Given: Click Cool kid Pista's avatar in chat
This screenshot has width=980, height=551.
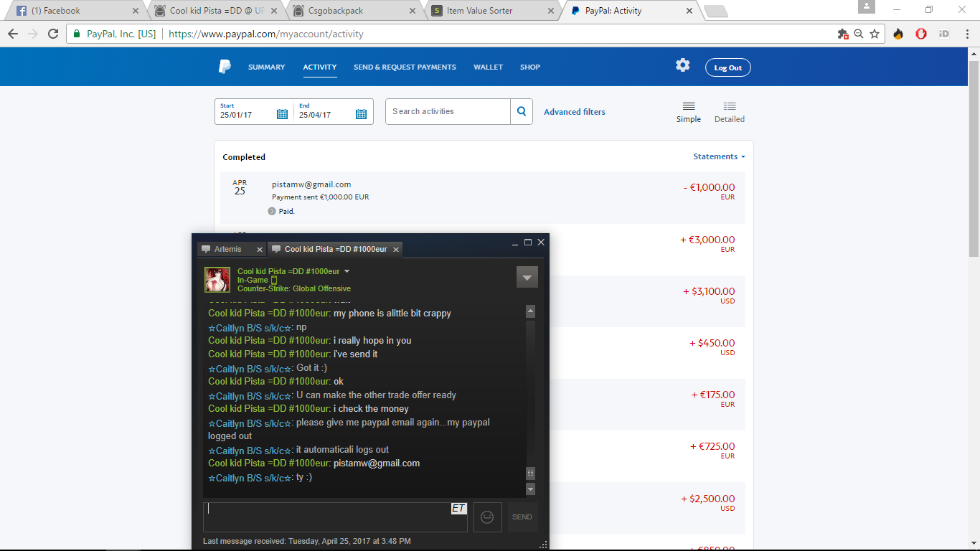Looking at the screenshot, I should (217, 280).
